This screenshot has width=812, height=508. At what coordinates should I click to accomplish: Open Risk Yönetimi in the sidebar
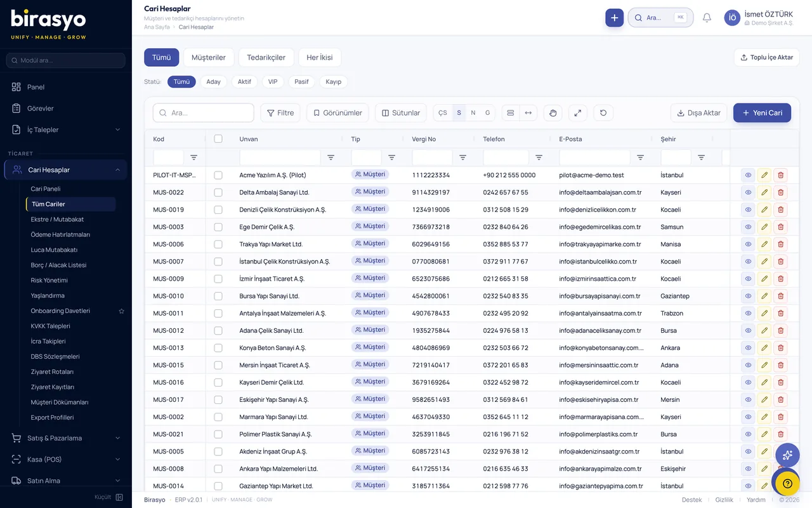pyautogui.click(x=49, y=280)
